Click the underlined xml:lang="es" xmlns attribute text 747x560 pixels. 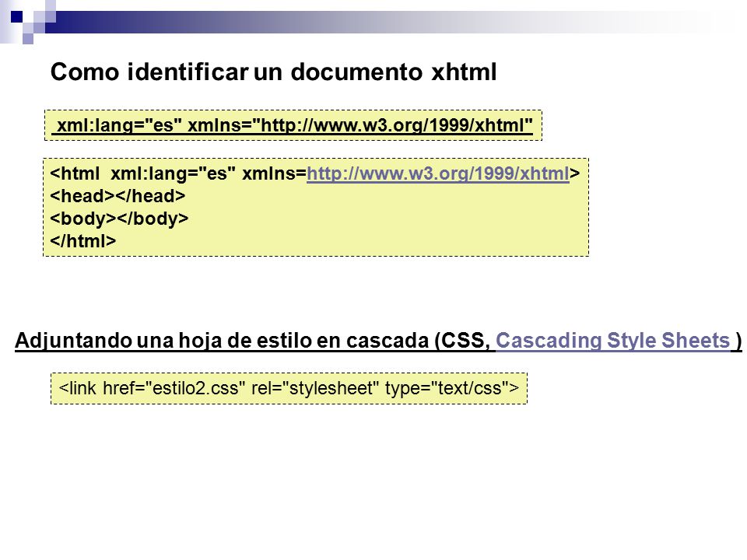(x=293, y=125)
